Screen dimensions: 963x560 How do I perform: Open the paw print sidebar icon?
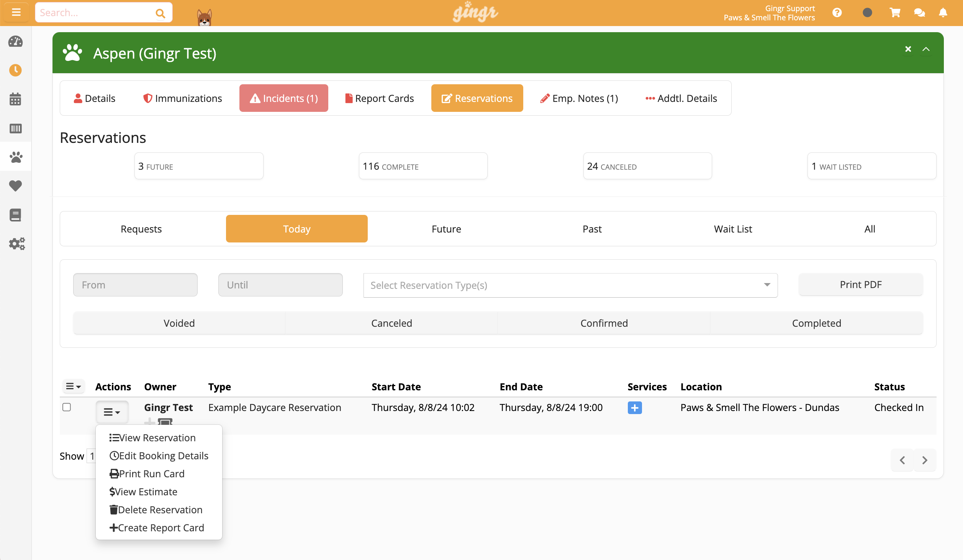tap(15, 157)
